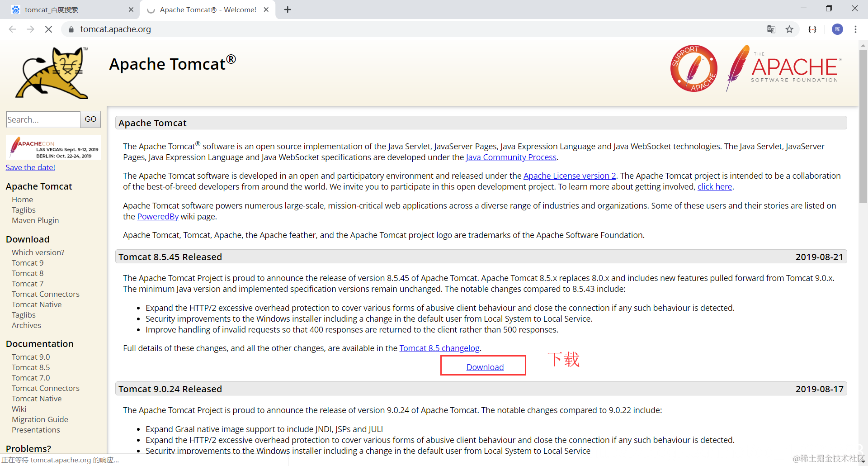This screenshot has width=868, height=466.
Task: Stop page loading with X button
Action: coord(48,29)
